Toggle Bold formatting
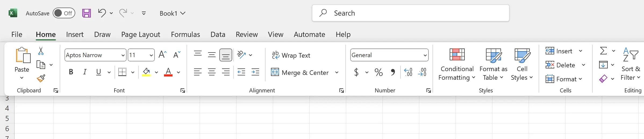Screen dimensions: 644x139 (71, 72)
